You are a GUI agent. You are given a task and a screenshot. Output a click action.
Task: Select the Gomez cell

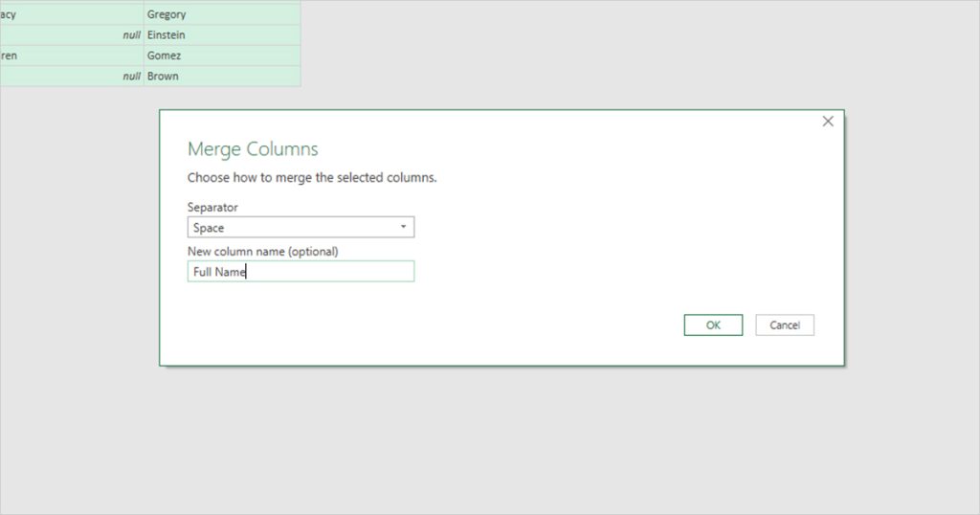click(x=221, y=56)
